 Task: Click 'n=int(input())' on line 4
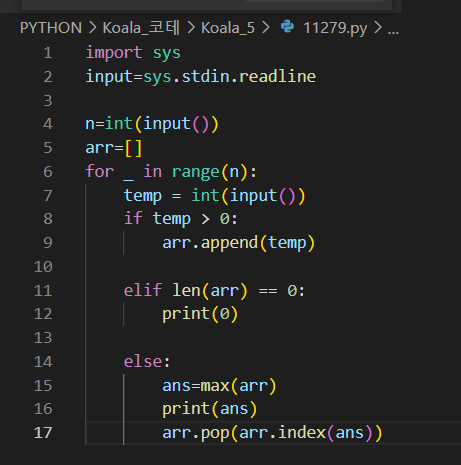(x=152, y=124)
